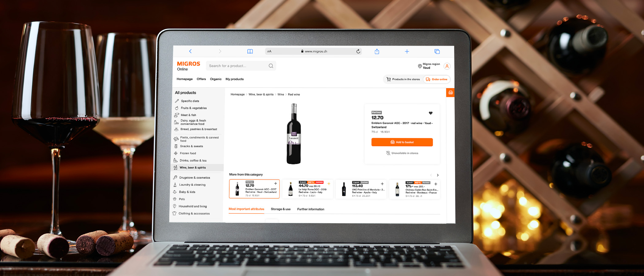Click the search magnifier icon
The image size is (644, 276).
[271, 66]
